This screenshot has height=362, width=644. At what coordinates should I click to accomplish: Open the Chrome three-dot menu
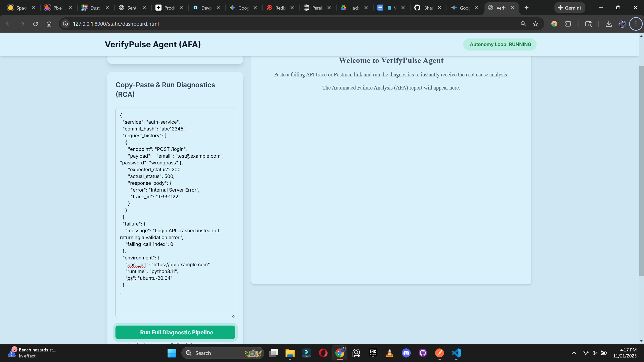pos(636,24)
